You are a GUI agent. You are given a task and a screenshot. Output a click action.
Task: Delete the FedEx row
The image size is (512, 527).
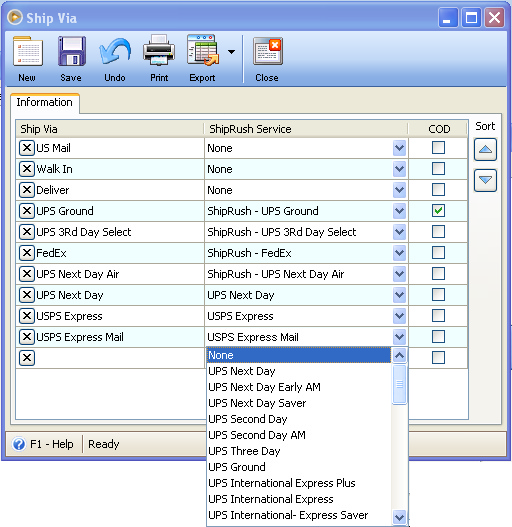pyautogui.click(x=27, y=253)
